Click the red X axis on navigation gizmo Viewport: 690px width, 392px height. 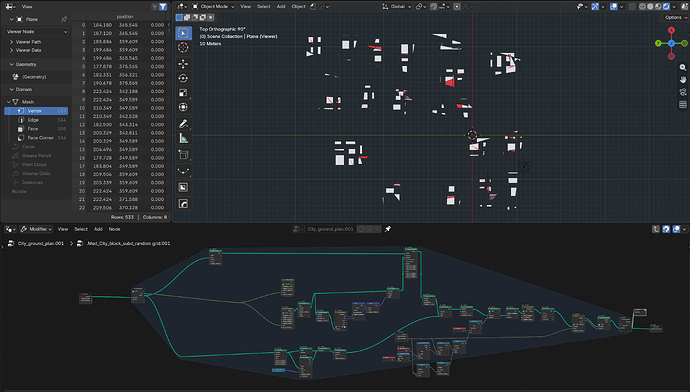coord(671,30)
